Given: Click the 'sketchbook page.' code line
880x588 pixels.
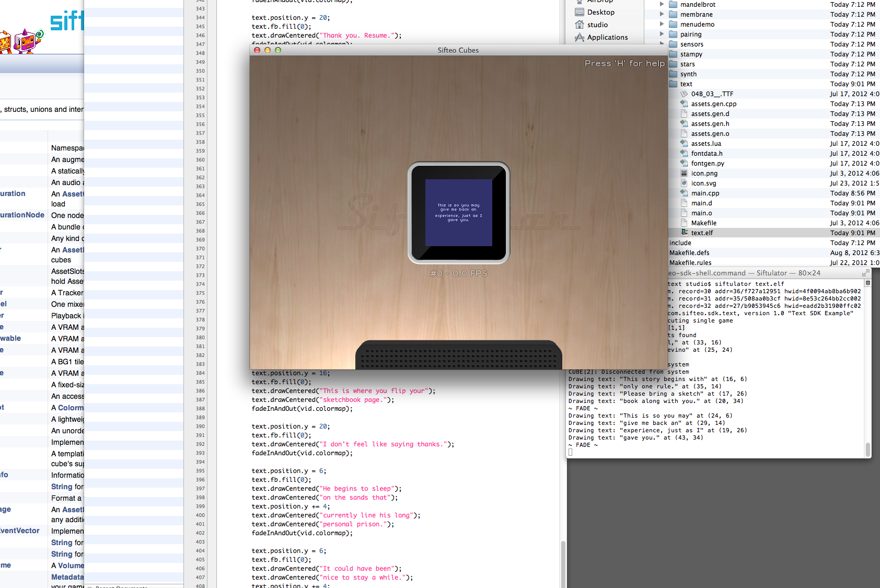Looking at the screenshot, I should coord(323,400).
